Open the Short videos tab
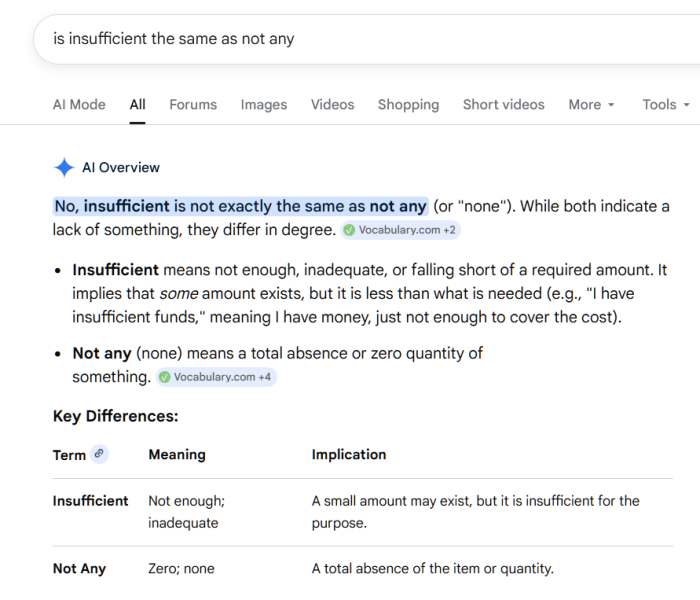The image size is (700, 600). click(503, 105)
